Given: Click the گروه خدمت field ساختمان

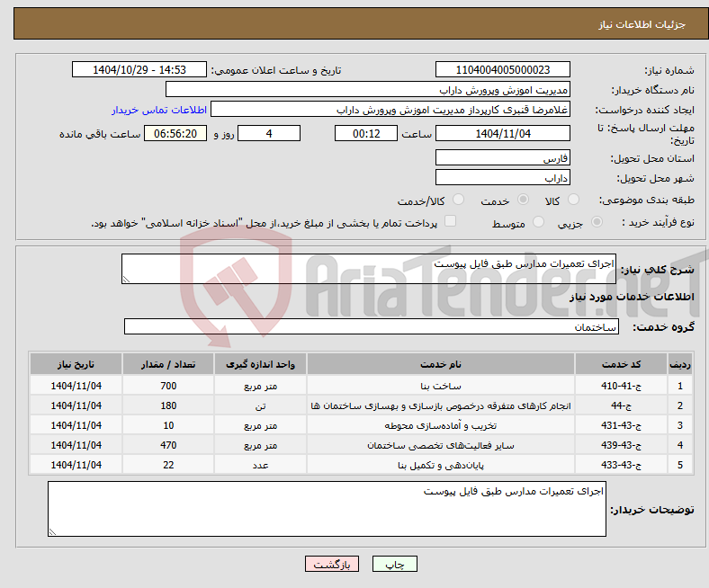Looking at the screenshot, I should 372,326.
